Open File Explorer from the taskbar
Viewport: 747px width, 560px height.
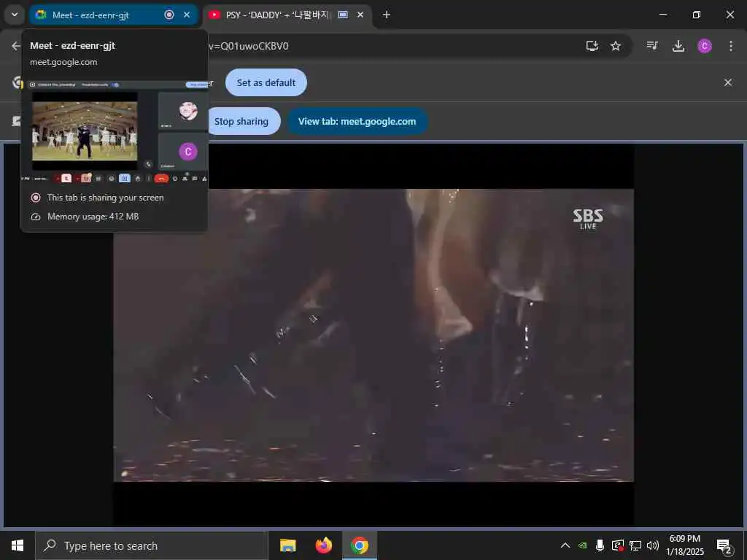pos(287,545)
